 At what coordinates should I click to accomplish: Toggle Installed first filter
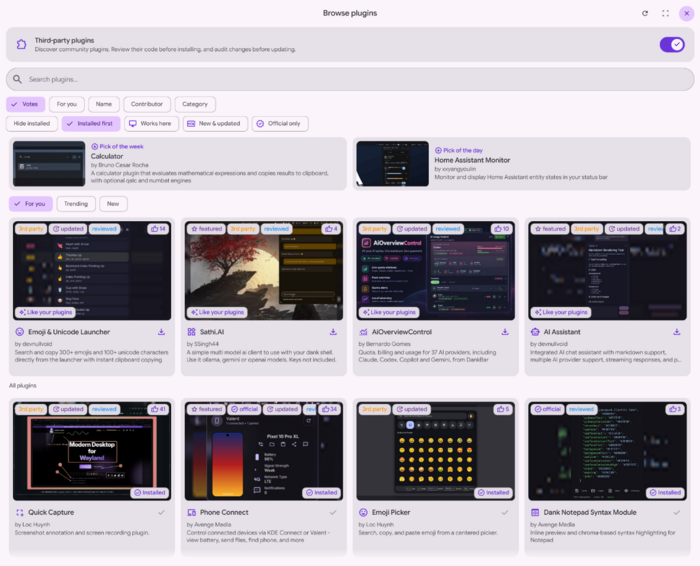click(x=91, y=124)
